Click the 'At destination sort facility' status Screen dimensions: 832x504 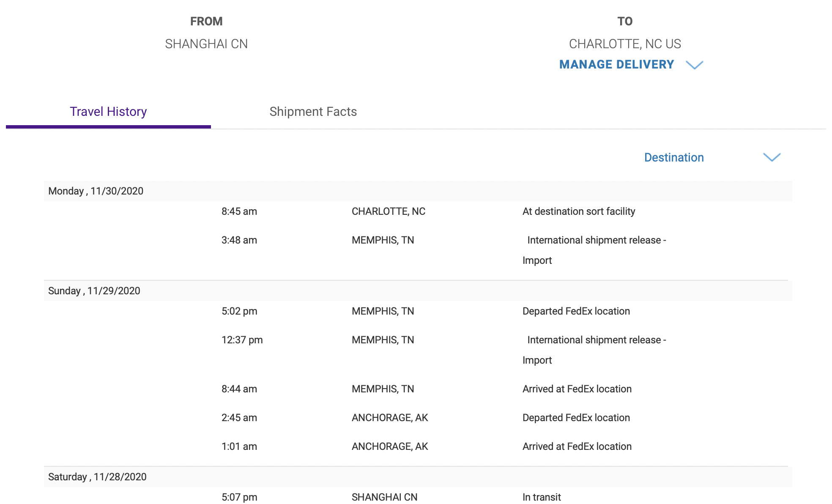pyautogui.click(x=578, y=211)
